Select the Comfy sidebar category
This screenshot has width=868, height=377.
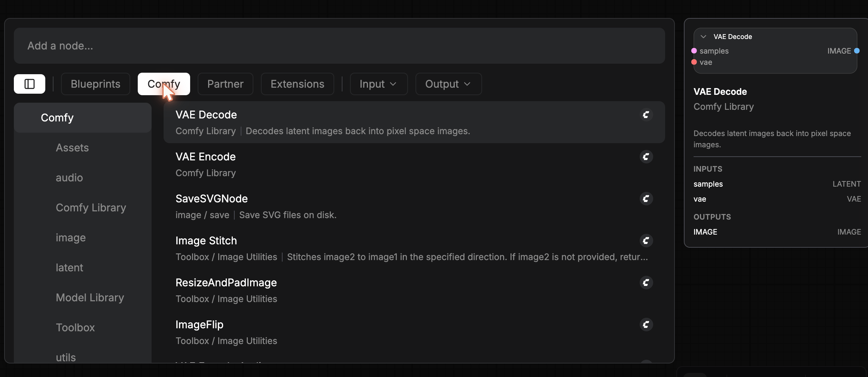pyautogui.click(x=83, y=118)
